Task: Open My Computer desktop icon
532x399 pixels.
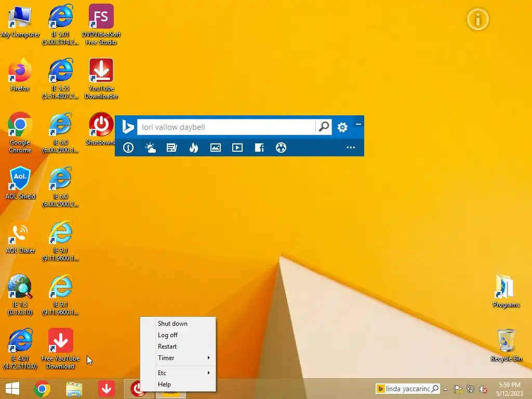Action: [20, 22]
